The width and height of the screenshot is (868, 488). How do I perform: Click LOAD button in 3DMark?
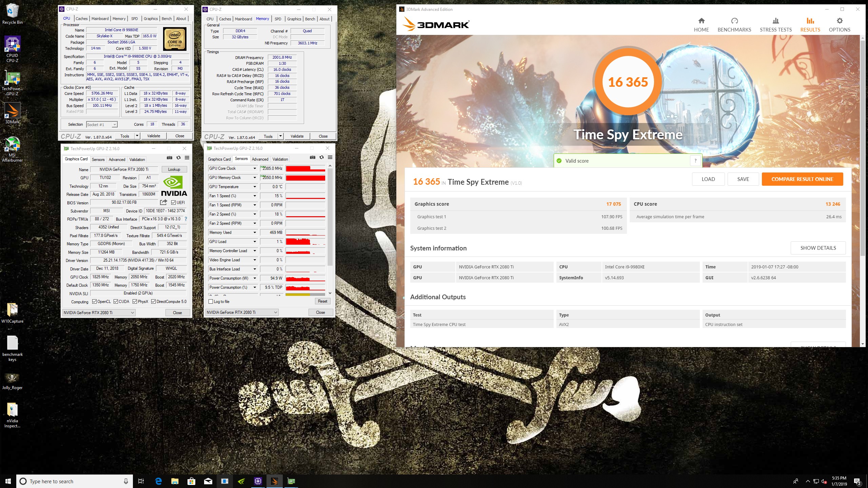(x=708, y=179)
